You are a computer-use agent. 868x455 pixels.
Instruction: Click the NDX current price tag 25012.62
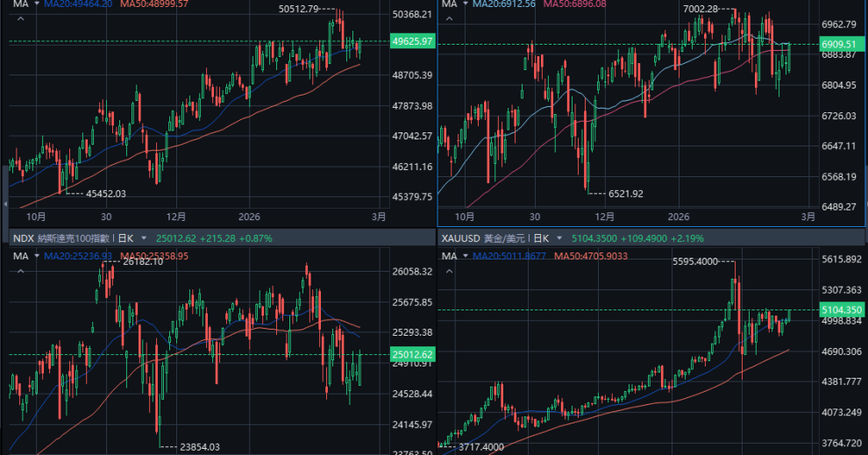(415, 354)
